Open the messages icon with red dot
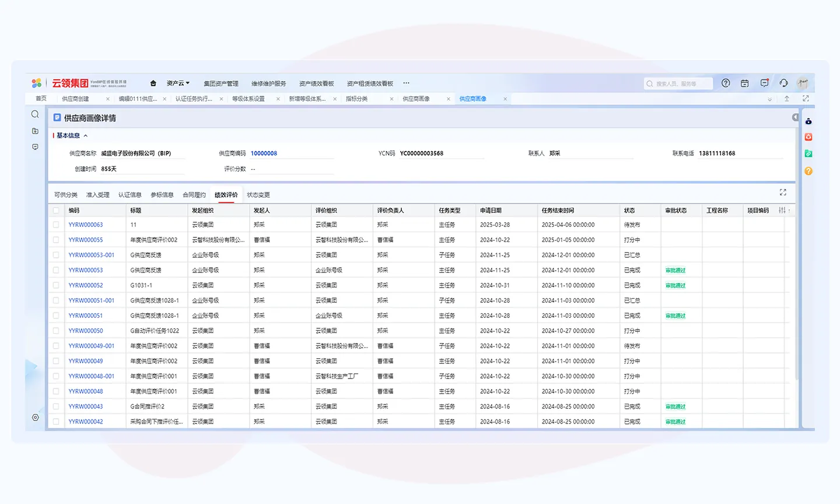This screenshot has height=504, width=840. (765, 83)
